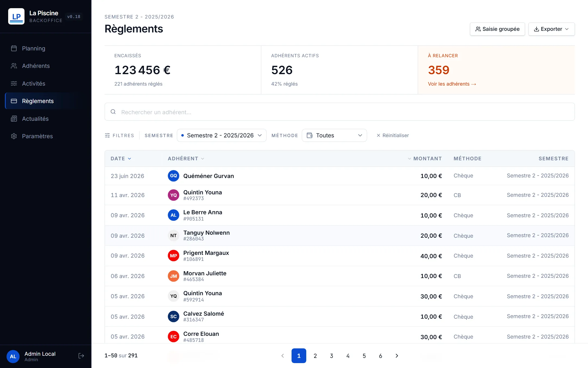Image resolution: width=588 pixels, height=368 pixels.
Task: Click the Tanguy Nolwenn name
Action: click(x=206, y=233)
